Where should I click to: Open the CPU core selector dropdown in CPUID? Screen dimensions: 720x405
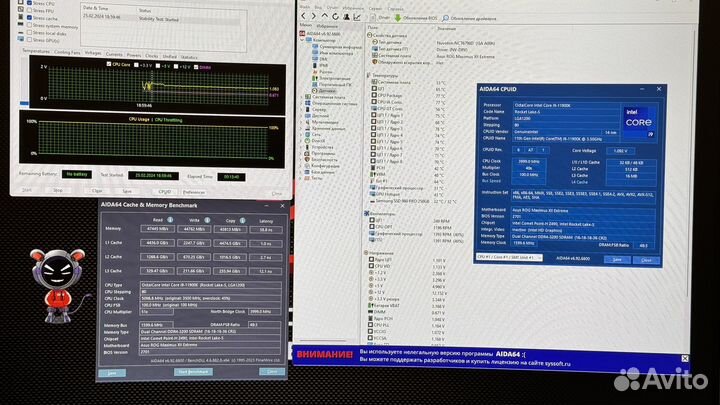coord(509,258)
